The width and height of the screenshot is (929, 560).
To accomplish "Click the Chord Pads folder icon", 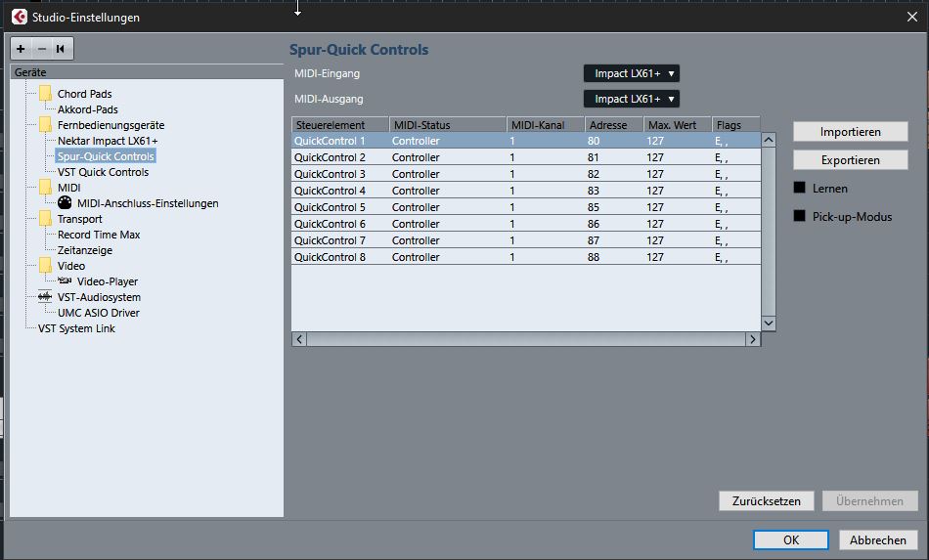I will [45, 94].
